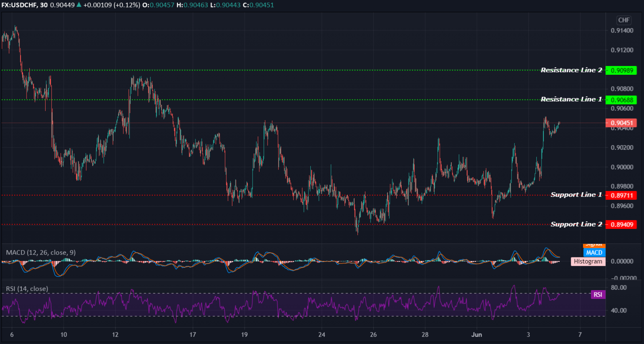Click date 24 on the time axis
Viewport: 644px width, 344px height.
click(x=322, y=335)
